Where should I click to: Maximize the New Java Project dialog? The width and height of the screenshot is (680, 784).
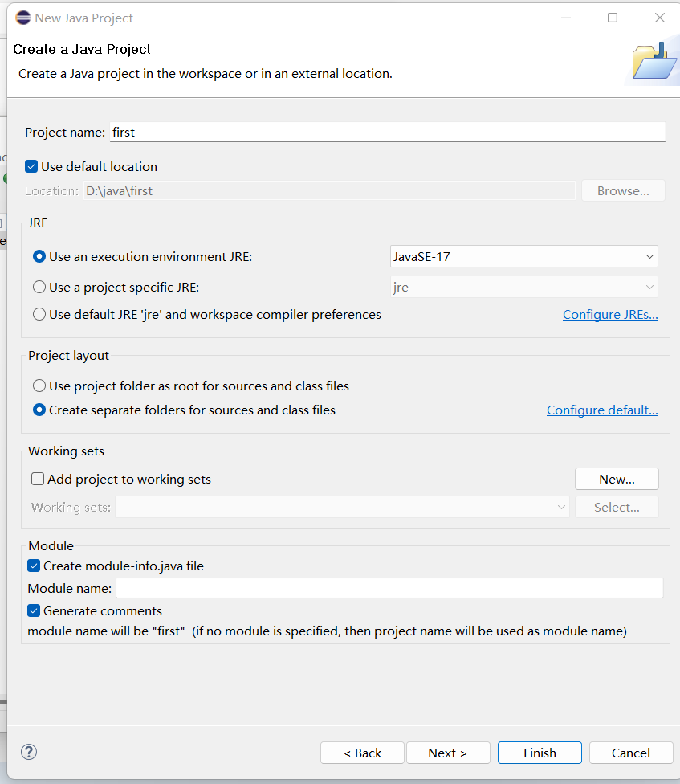[x=613, y=18]
